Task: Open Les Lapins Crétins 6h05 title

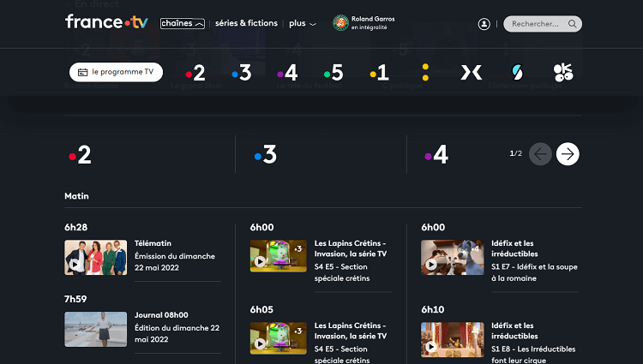Action: (x=350, y=331)
